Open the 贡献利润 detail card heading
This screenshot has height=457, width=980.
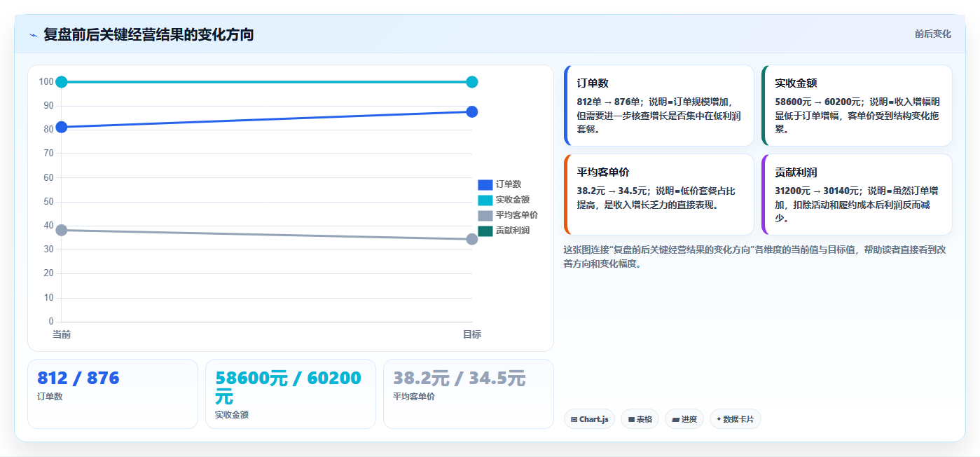tap(796, 172)
